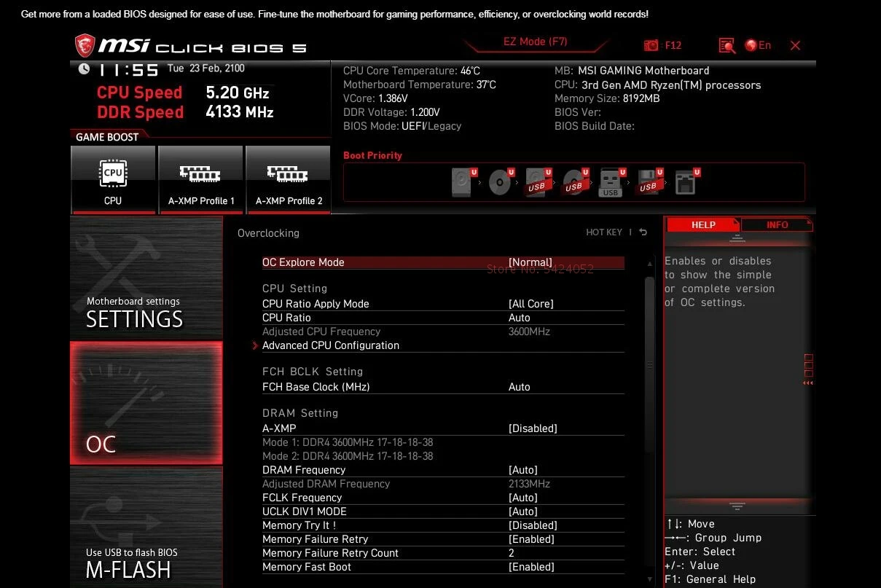Open the M-FLASH section
This screenshot has width=881, height=588.
click(x=146, y=527)
